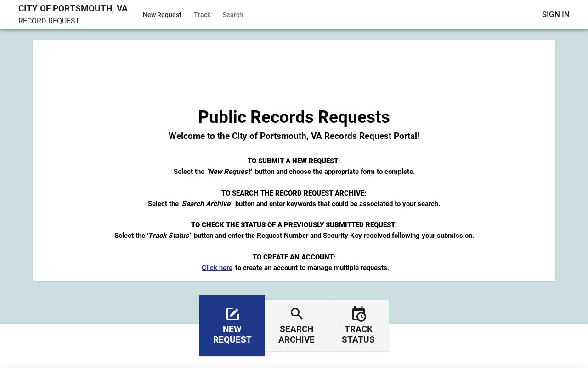Open the Track nav tab
Screen dimensions: 588x368
click(x=202, y=15)
